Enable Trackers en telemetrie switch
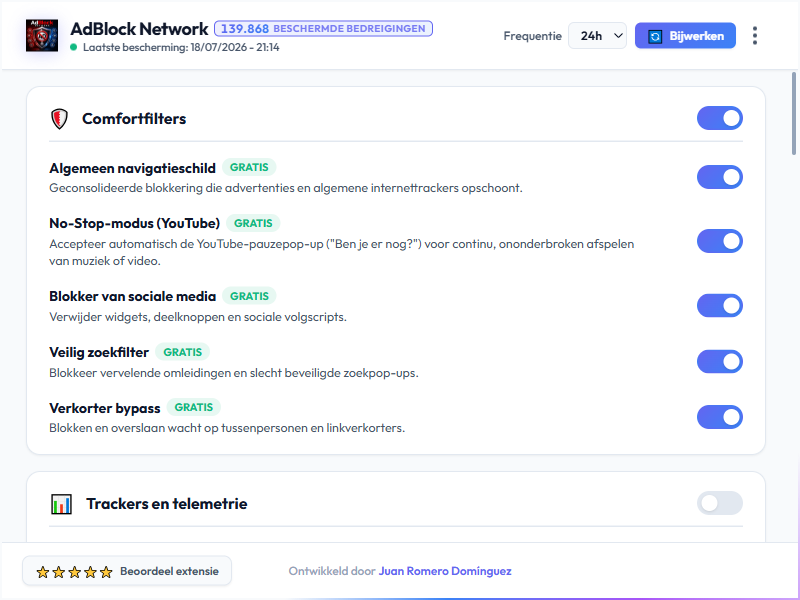This screenshot has height=600, width=800. pos(719,504)
